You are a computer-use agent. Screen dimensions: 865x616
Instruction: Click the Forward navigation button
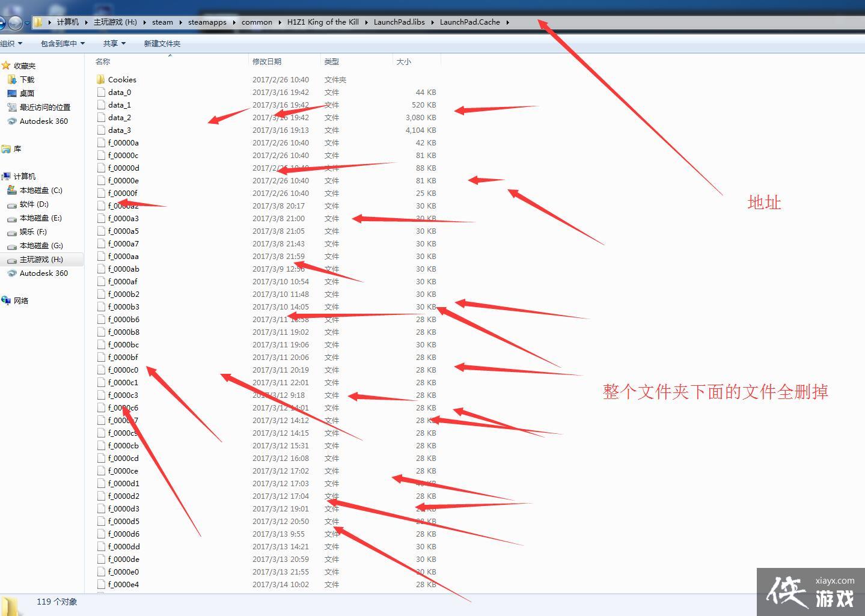click(15, 23)
